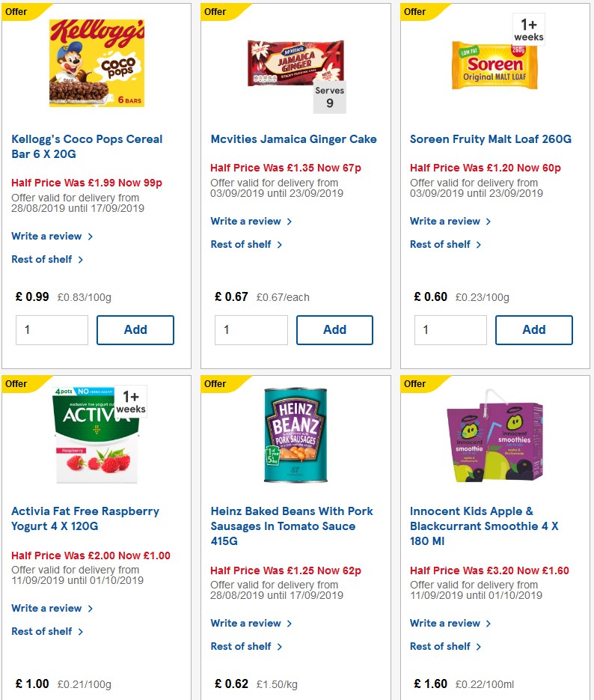Viewport: 594px width, 700px height.
Task: Click the Innocent smoothie product image
Action: pyautogui.click(x=495, y=442)
